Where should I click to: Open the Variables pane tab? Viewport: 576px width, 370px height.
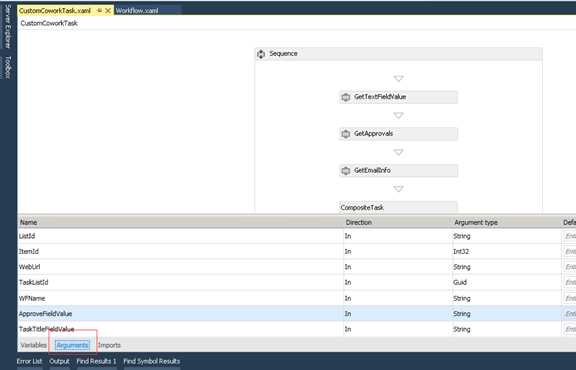pos(33,345)
